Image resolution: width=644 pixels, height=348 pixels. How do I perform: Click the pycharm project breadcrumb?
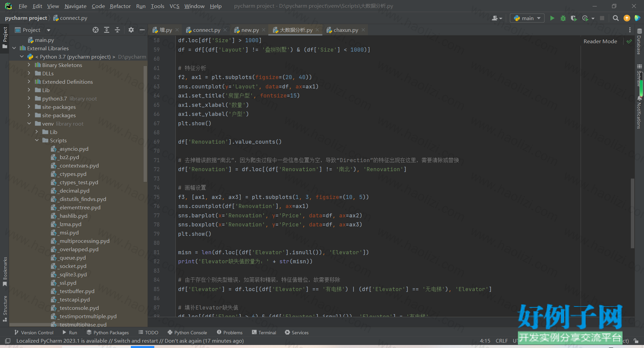tap(26, 18)
